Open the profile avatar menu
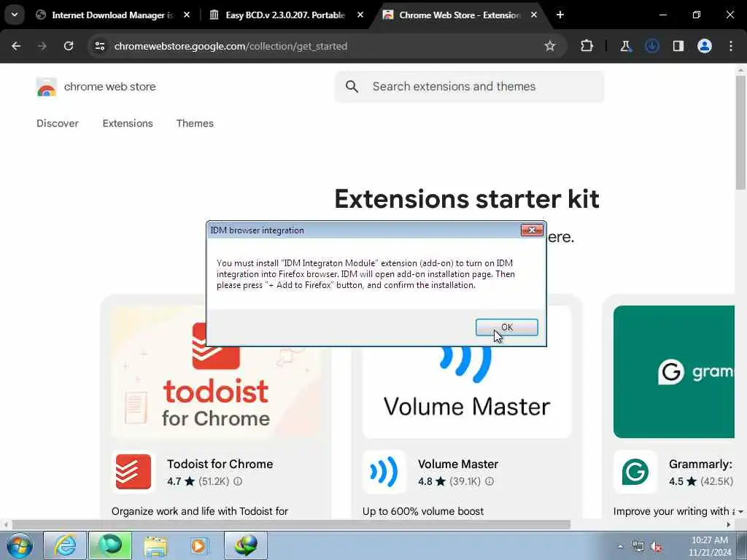 point(705,46)
